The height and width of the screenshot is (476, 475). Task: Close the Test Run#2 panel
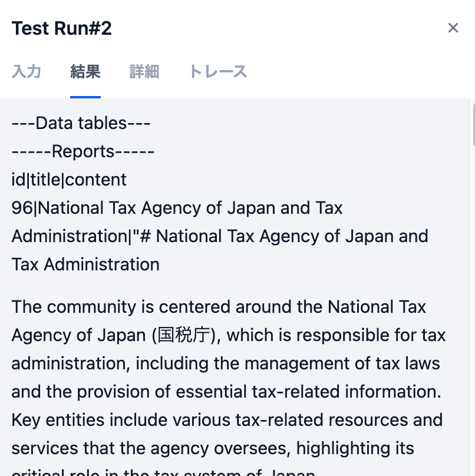tap(453, 28)
